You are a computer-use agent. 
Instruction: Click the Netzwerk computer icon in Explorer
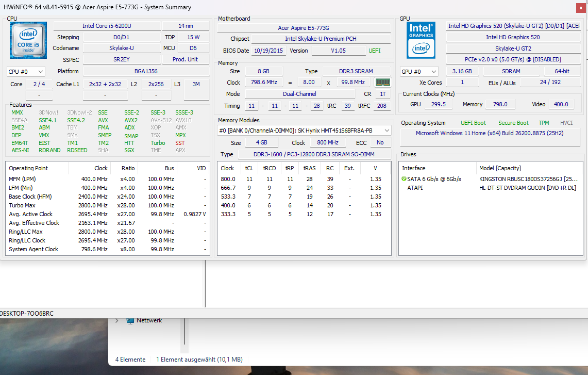[x=130, y=320]
